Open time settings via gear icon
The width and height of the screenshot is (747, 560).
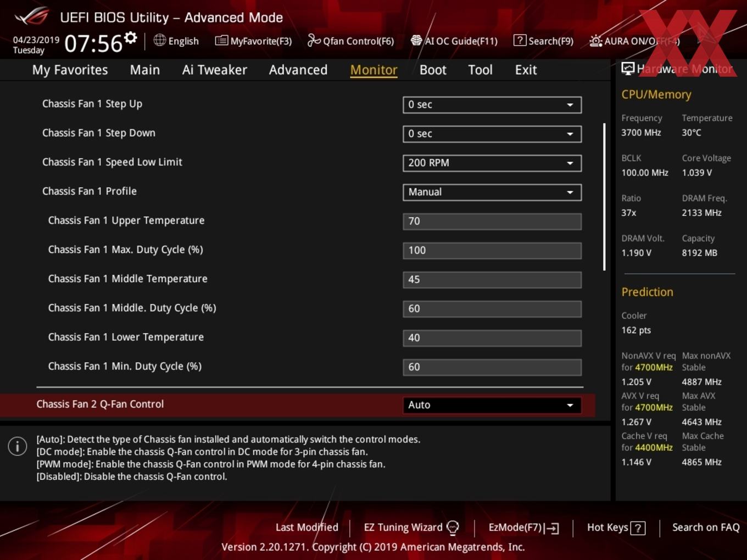pos(130,38)
